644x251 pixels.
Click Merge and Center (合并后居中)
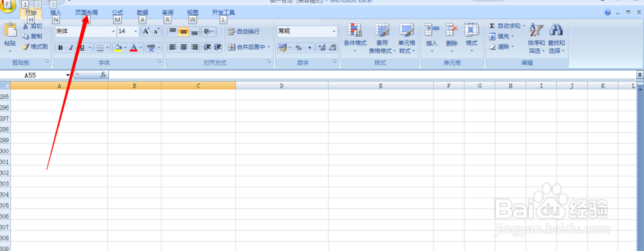click(x=247, y=47)
